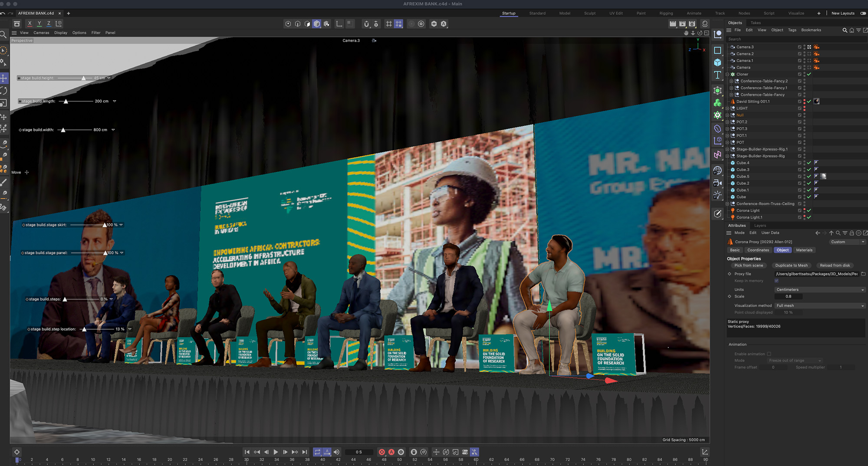
Task: Open the Cameras viewport menu
Action: click(x=41, y=33)
